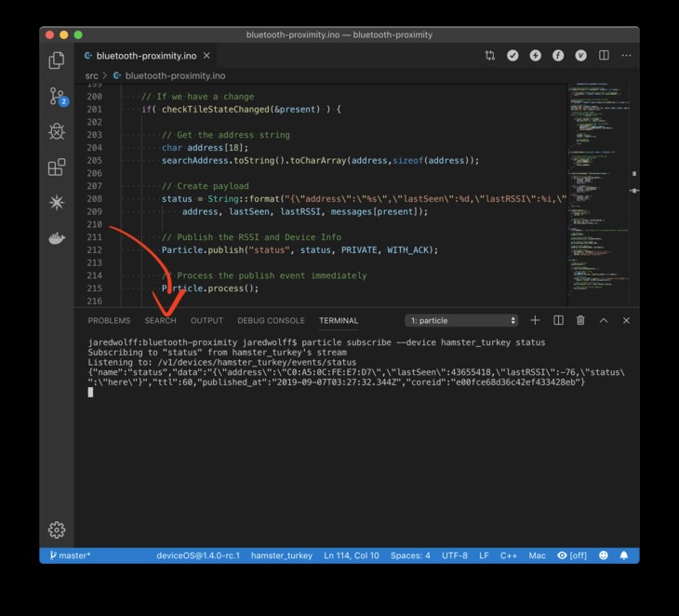This screenshot has height=616, width=679.
Task: Open the Docker view whale icon
Action: tap(57, 237)
